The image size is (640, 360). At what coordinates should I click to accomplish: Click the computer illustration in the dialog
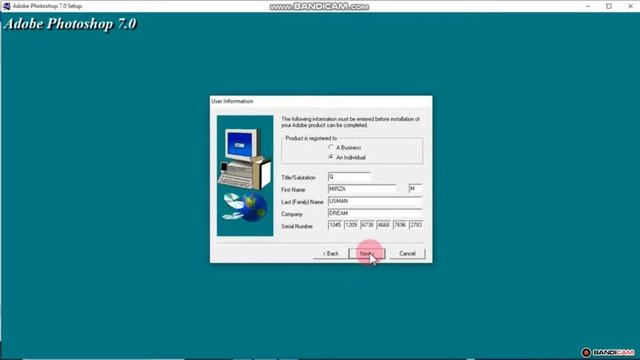[245, 176]
